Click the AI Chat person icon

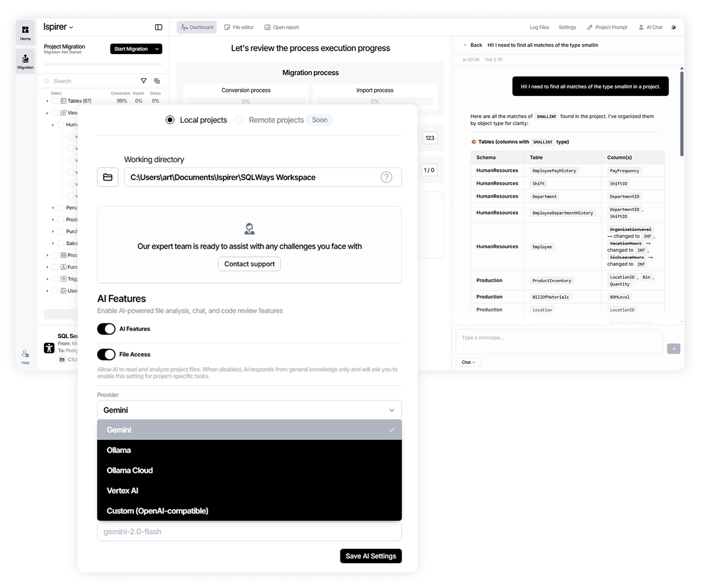(x=641, y=27)
